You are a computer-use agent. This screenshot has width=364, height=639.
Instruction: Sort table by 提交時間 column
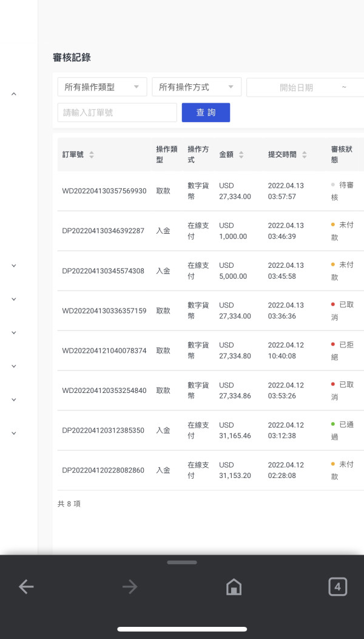coord(305,155)
